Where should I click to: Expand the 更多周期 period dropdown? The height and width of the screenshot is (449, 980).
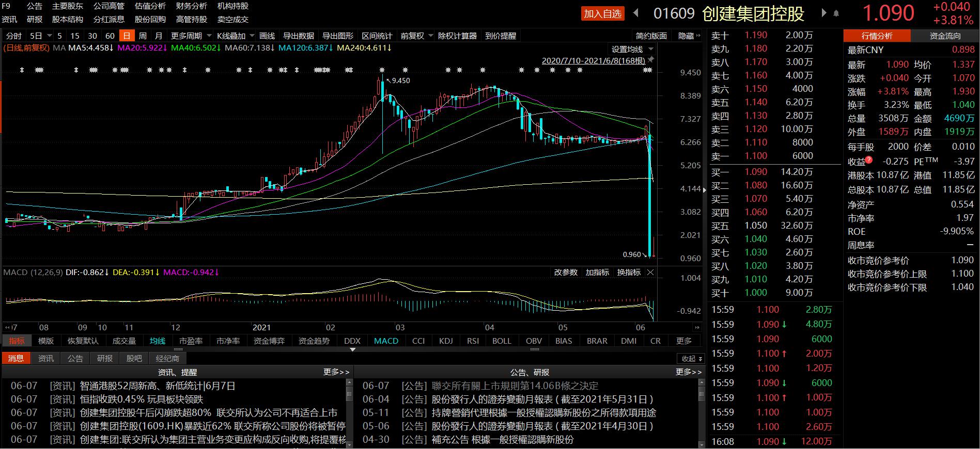click(209, 36)
